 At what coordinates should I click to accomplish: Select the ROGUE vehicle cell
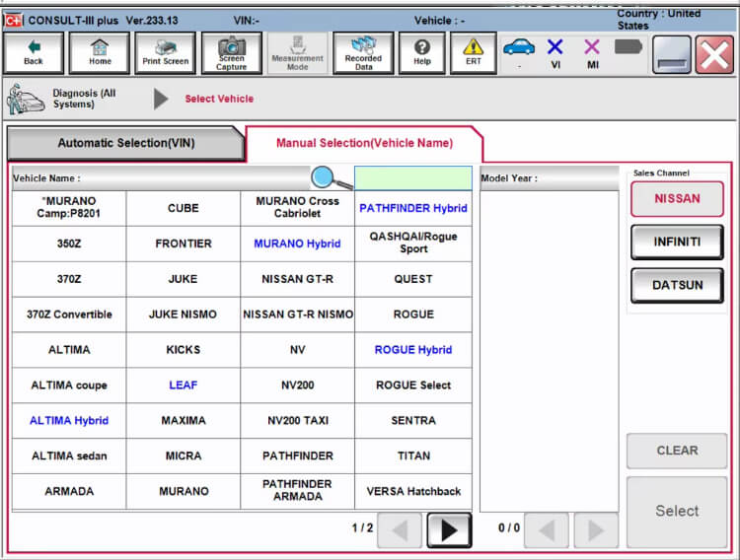pyautogui.click(x=413, y=315)
